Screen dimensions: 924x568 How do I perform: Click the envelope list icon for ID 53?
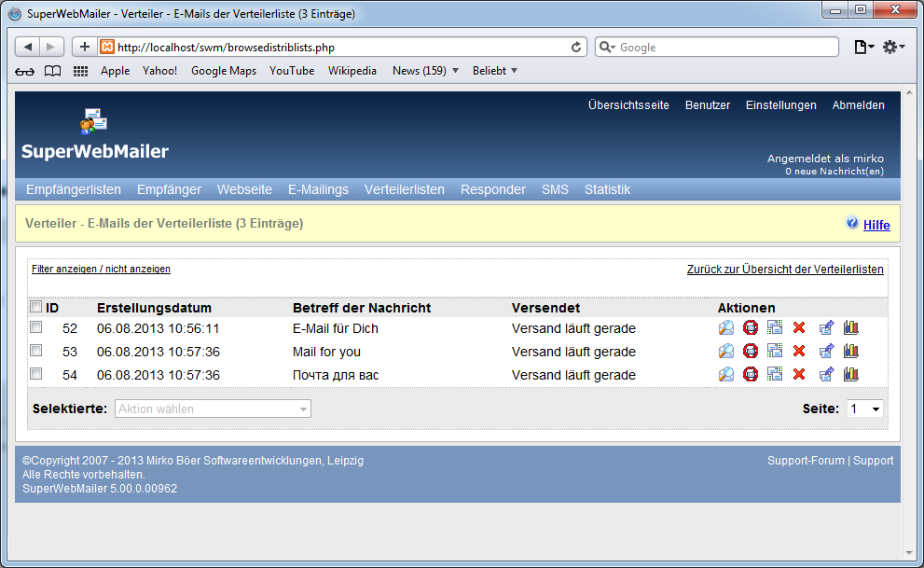point(774,352)
